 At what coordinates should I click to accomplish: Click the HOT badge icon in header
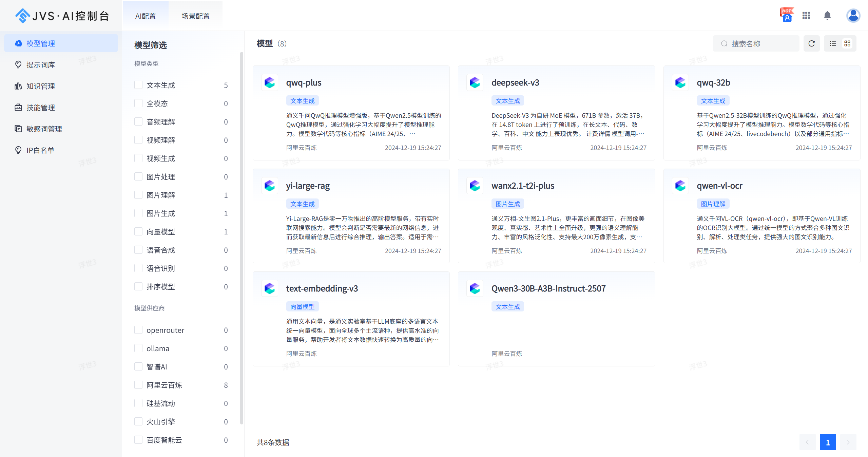[x=787, y=15]
